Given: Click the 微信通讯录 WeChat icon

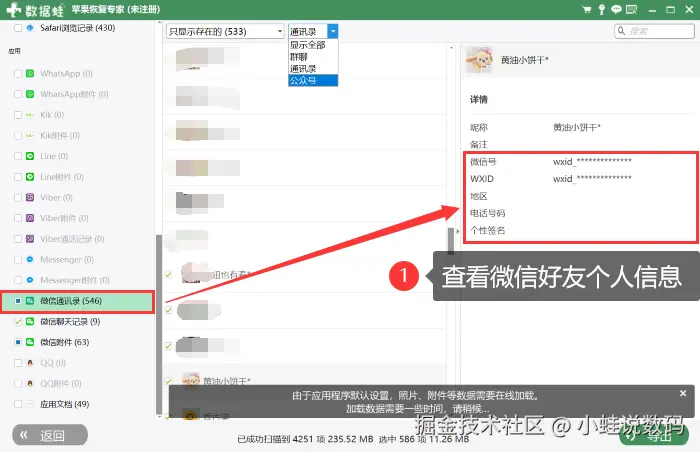Looking at the screenshot, I should [x=30, y=301].
